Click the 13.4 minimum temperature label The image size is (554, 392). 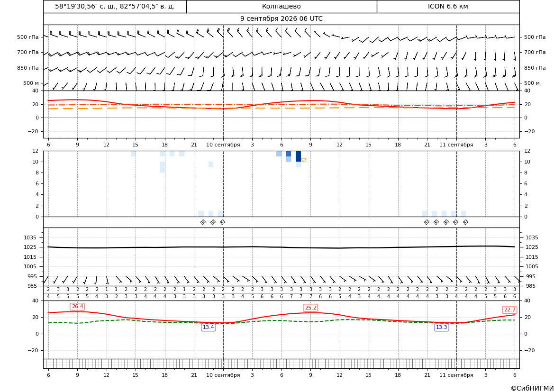208,328
